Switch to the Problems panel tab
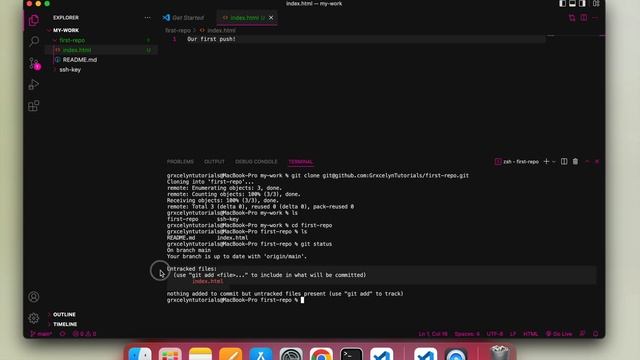 (x=180, y=162)
